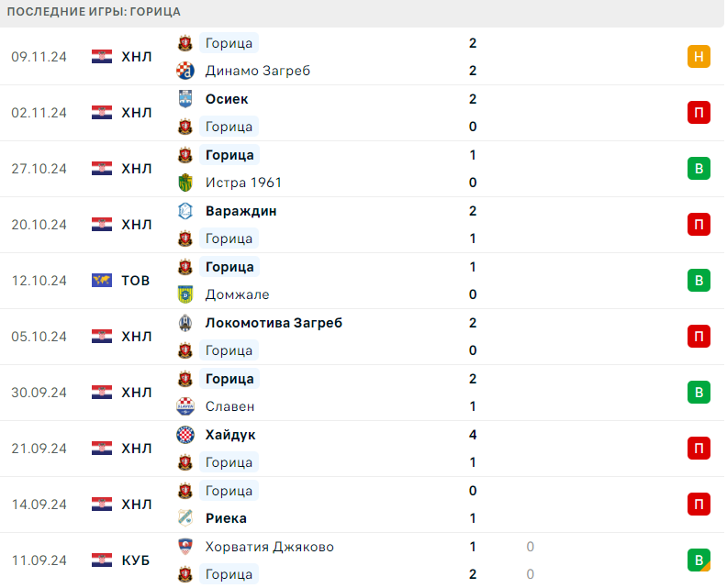The image size is (727, 588).
Task: Click the Istra 1961 club crest icon
Action: point(185,183)
